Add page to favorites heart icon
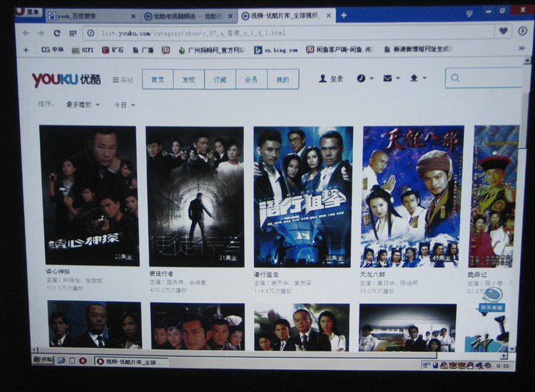The width and height of the screenshot is (535, 392). [504, 31]
